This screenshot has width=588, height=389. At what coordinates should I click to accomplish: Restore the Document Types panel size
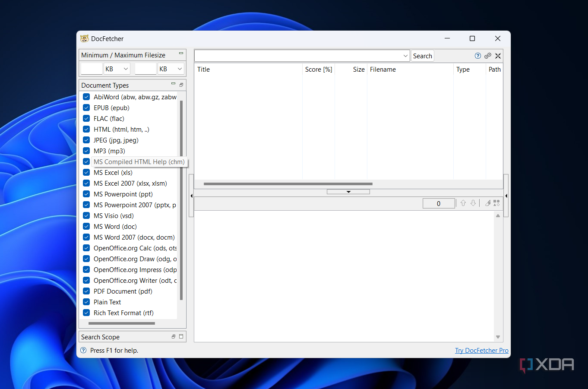click(x=181, y=85)
